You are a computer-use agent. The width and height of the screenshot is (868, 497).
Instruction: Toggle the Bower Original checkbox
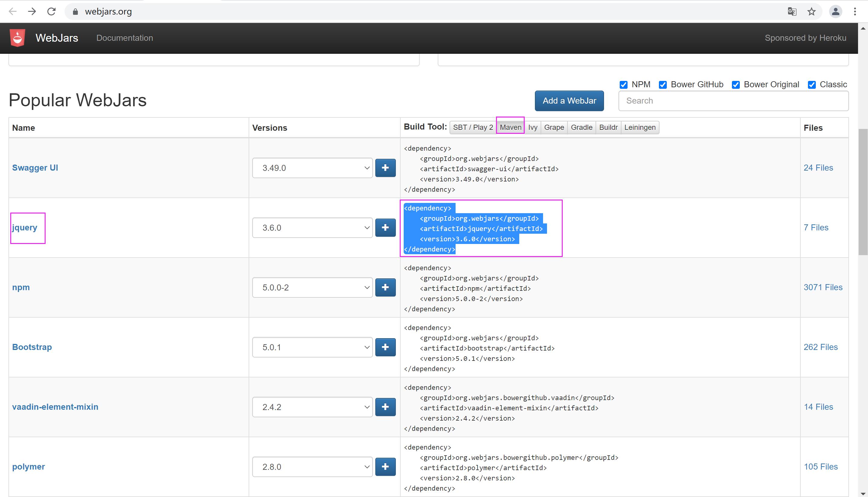[736, 85]
